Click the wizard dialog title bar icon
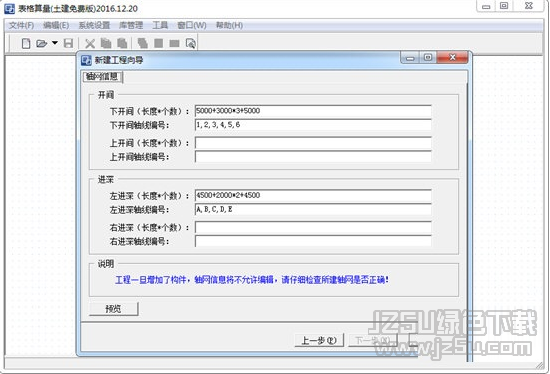This screenshot has height=374, width=550. coord(86,60)
